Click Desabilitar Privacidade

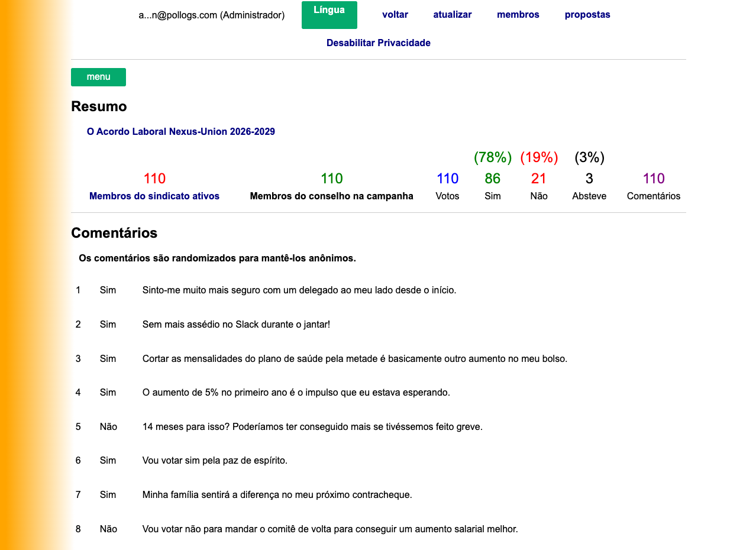click(x=378, y=43)
